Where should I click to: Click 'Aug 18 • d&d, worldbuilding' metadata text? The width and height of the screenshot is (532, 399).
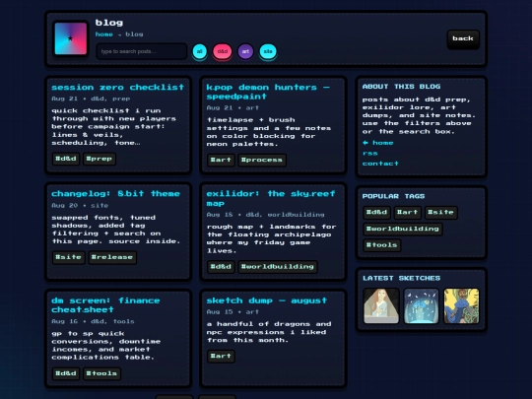point(265,215)
